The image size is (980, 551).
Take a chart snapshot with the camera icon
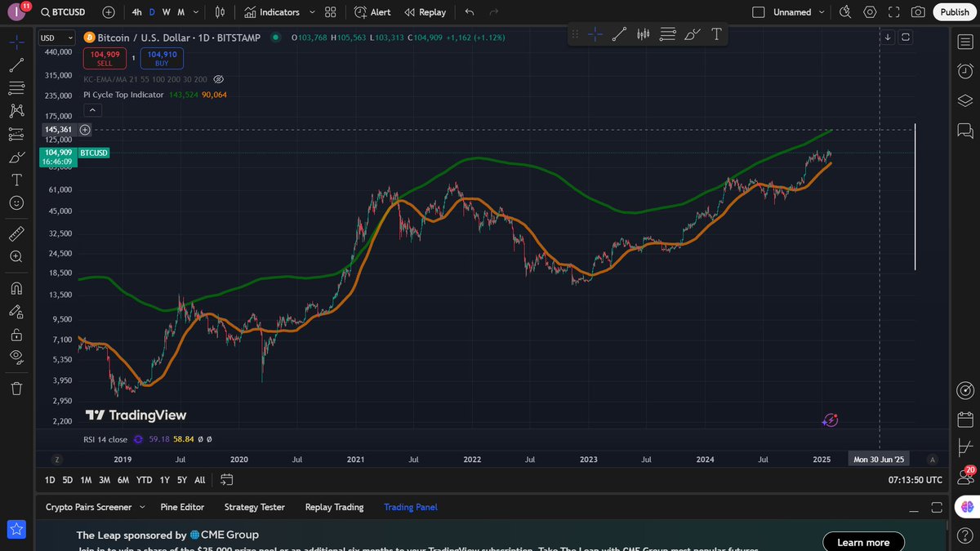918,12
